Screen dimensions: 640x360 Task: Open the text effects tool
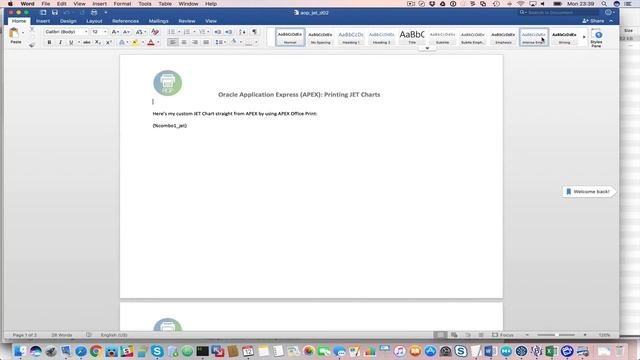122,42
